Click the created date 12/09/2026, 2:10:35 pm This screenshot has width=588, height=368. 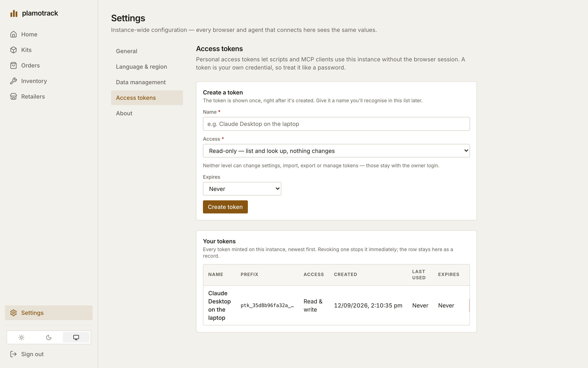(368, 305)
